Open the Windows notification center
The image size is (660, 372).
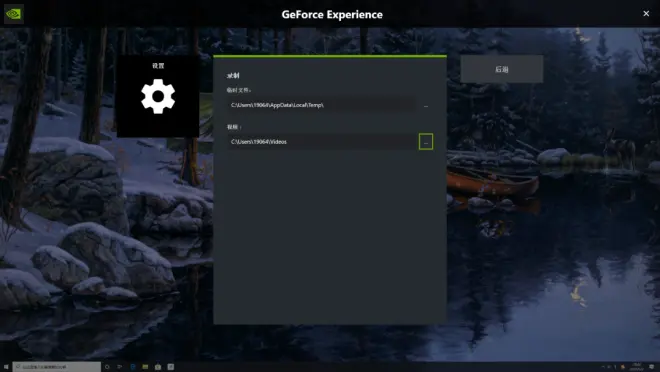tap(652, 367)
